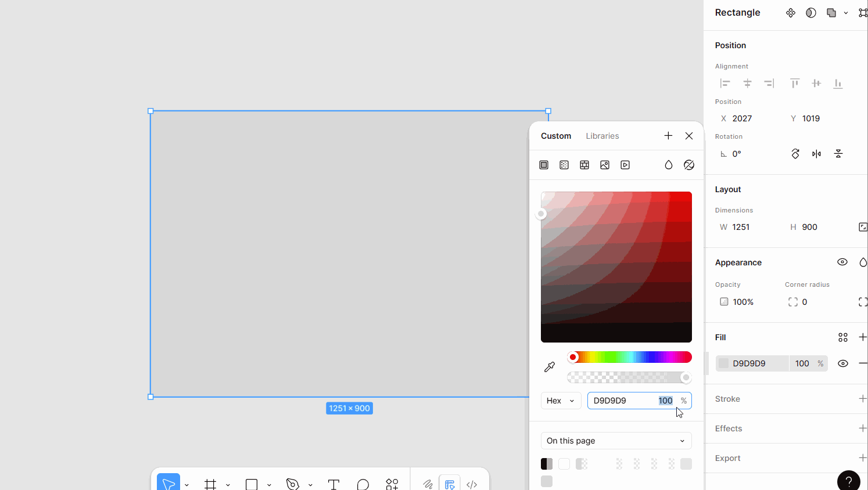Close the color picker popup
The width and height of the screenshot is (868, 490).
(689, 136)
